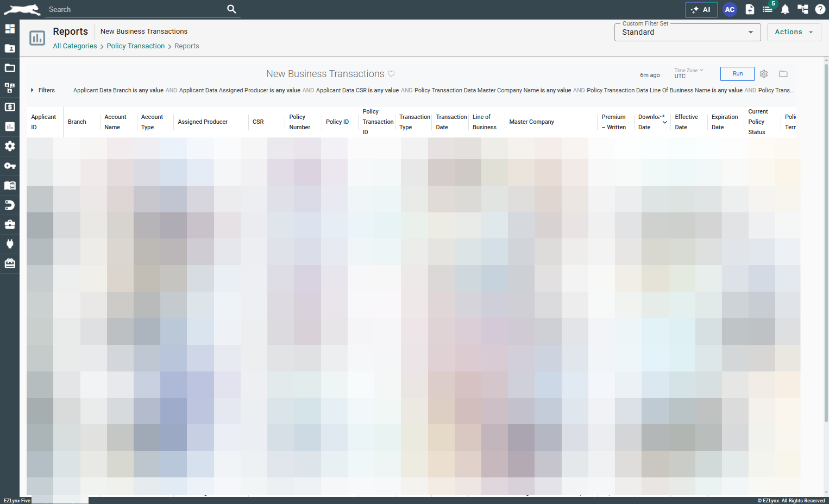This screenshot has width=829, height=504.
Task: Open the dashboard icon in the sidebar
Action: click(x=10, y=29)
